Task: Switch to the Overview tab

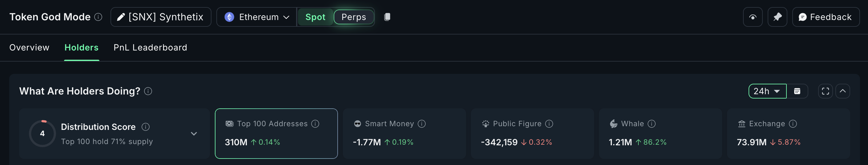Action: 29,47
